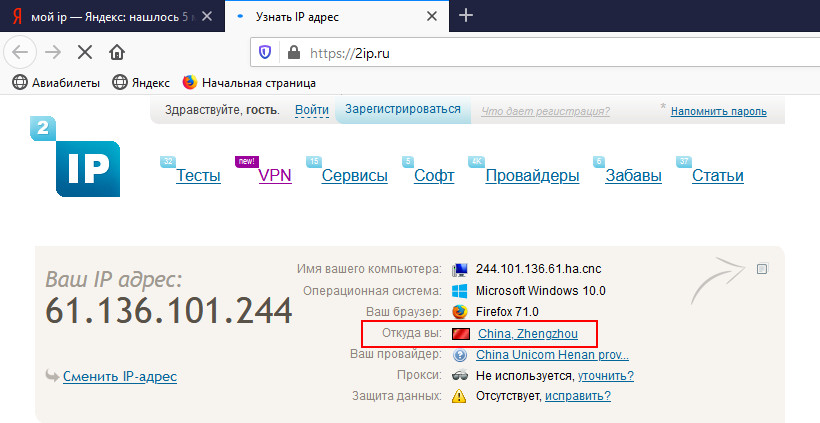The height and width of the screenshot is (423, 820).
Task: Click the Зарегистрироваться button
Action: coord(403,109)
